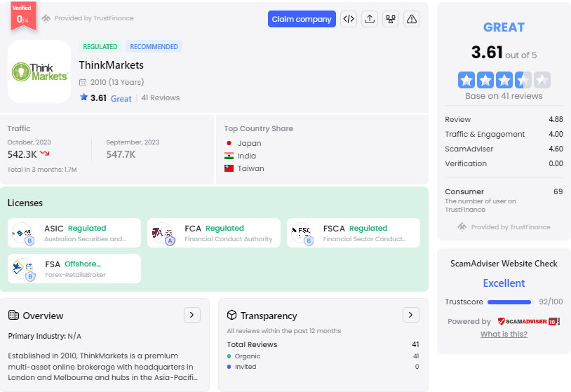
Task: Click the ThinkMarkets logo thumbnail
Action: click(39, 72)
